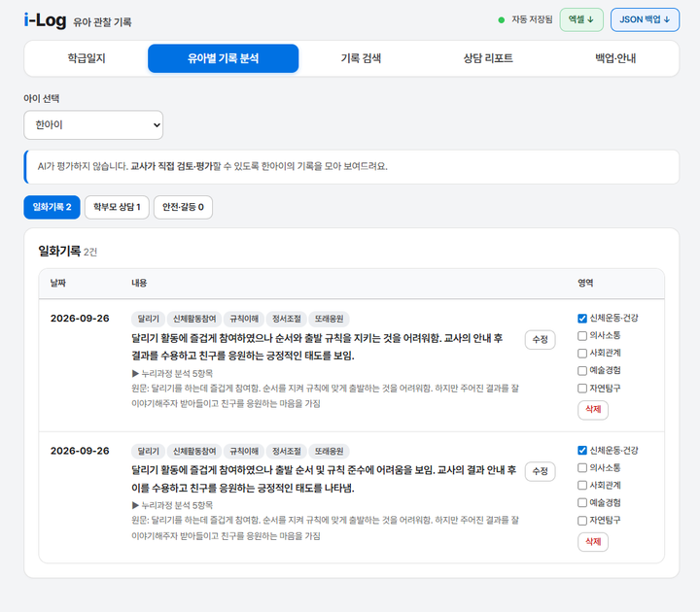Click the 달리기 tag in the second record

(148, 452)
